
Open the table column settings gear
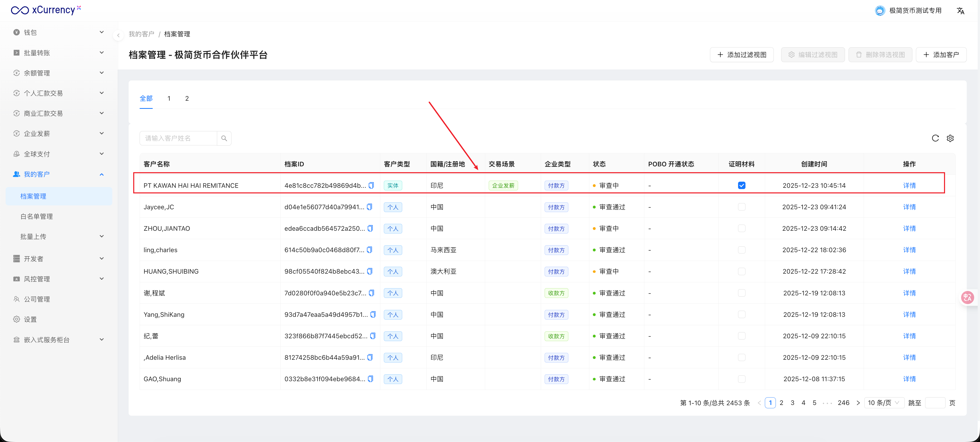(x=950, y=138)
